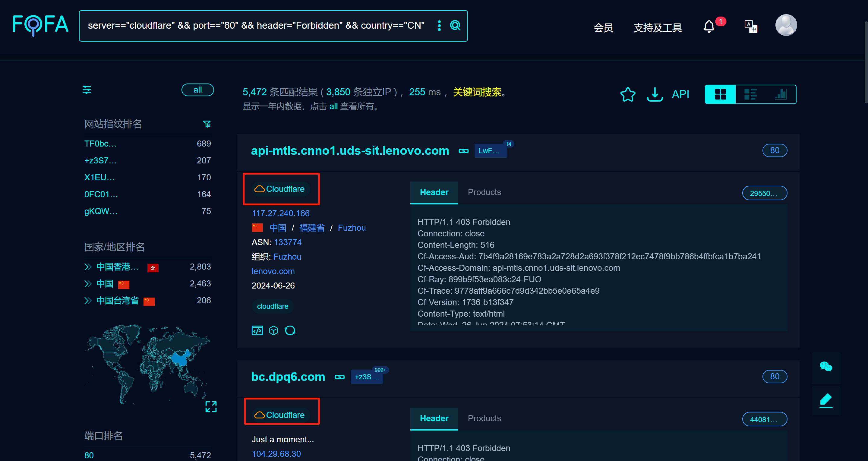
Task: Open fingerprint ranking filter funnel
Action: click(x=207, y=124)
